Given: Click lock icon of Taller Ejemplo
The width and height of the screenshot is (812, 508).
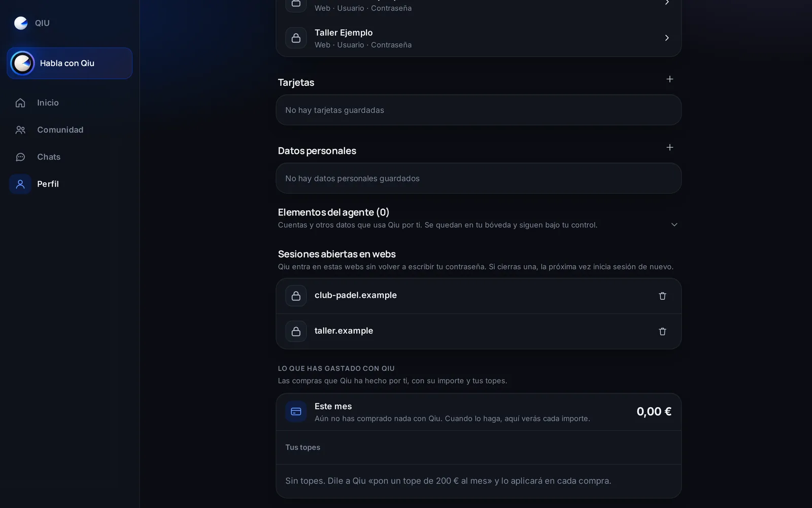Looking at the screenshot, I should (x=296, y=38).
